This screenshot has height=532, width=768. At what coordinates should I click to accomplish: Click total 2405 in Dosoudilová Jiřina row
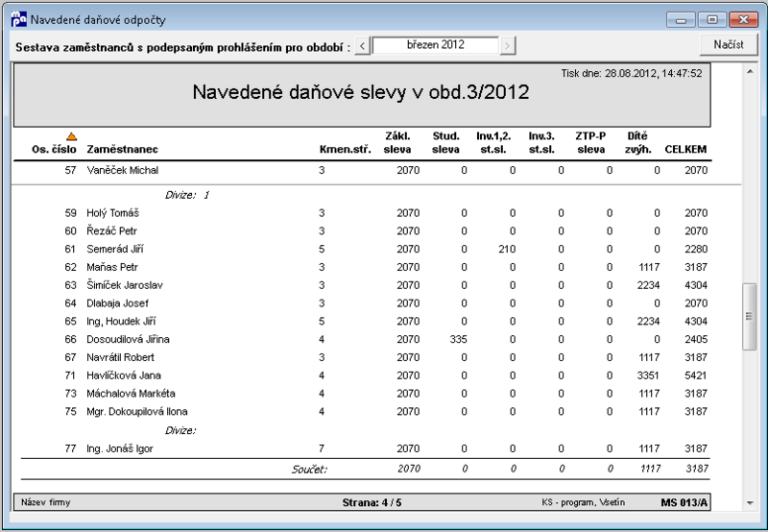point(696,340)
